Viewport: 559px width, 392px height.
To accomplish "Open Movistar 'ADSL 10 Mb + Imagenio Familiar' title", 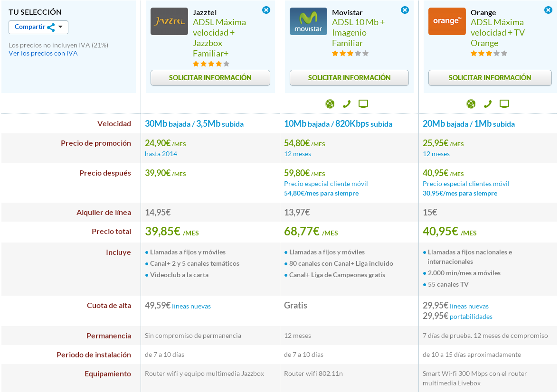I will (358, 32).
